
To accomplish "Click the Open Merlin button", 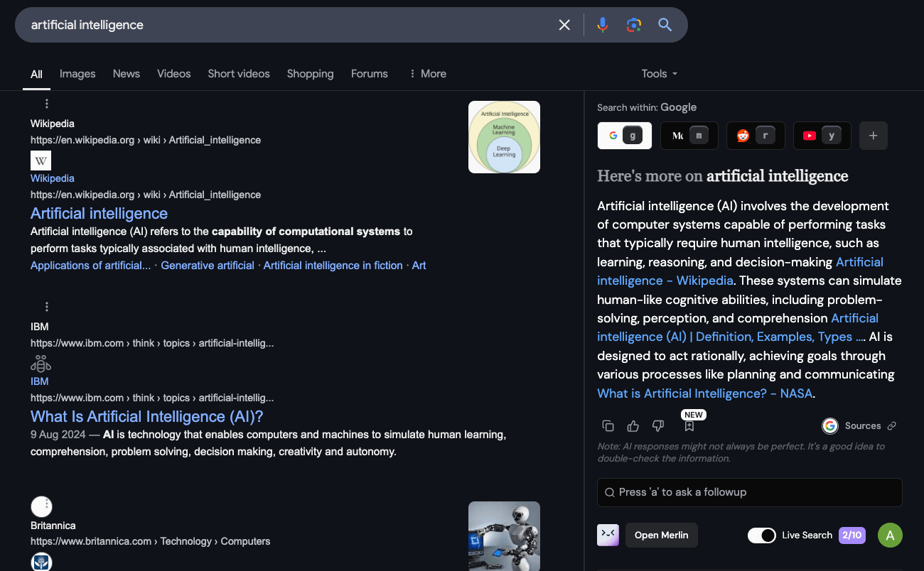I will coord(662,535).
